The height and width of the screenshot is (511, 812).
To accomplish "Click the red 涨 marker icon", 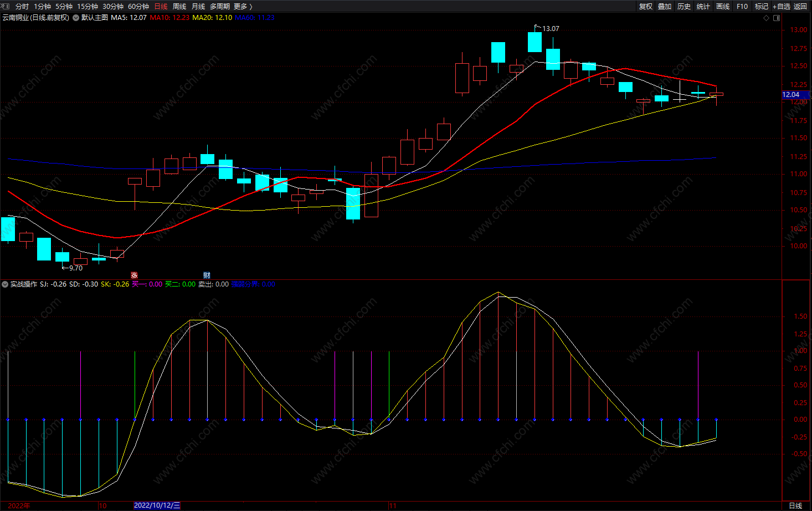I will (134, 275).
